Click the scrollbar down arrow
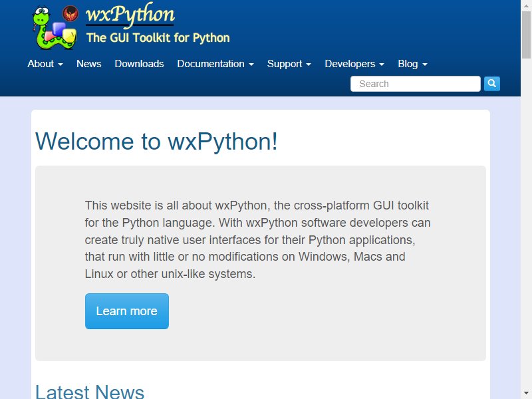 (526, 394)
